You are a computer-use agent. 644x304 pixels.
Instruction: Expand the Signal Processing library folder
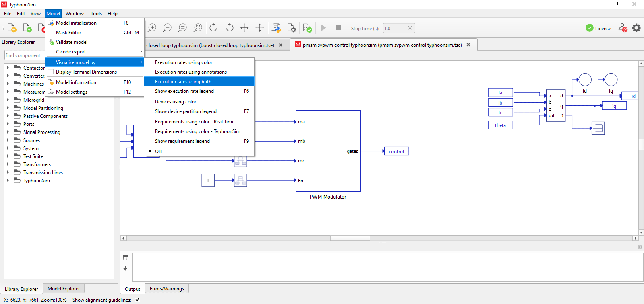coord(8,132)
